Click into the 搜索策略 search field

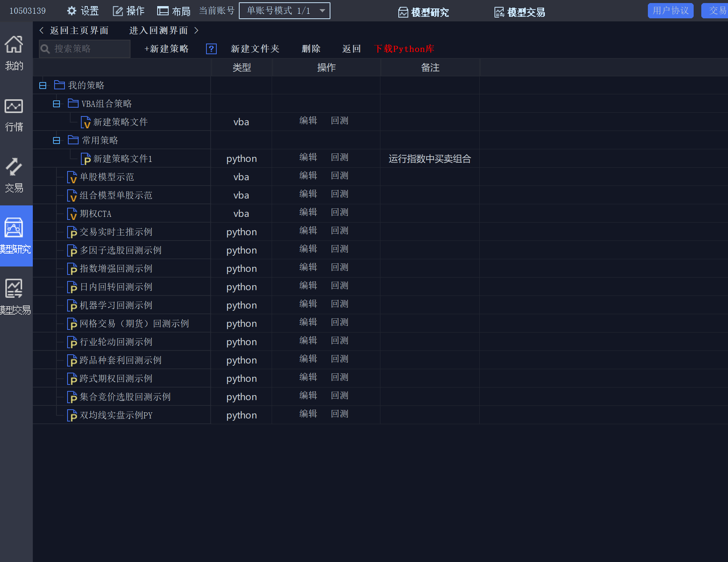coord(90,49)
